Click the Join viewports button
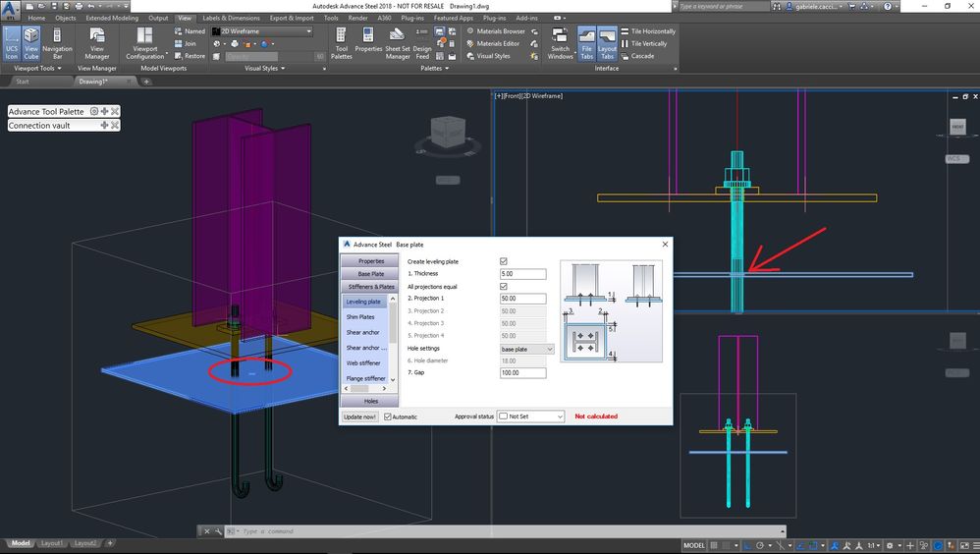 coord(186,44)
